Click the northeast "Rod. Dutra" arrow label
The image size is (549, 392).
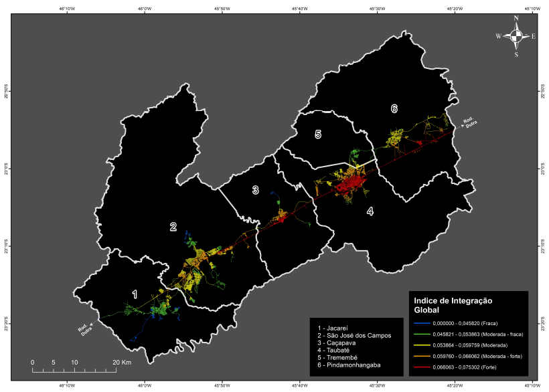point(467,122)
